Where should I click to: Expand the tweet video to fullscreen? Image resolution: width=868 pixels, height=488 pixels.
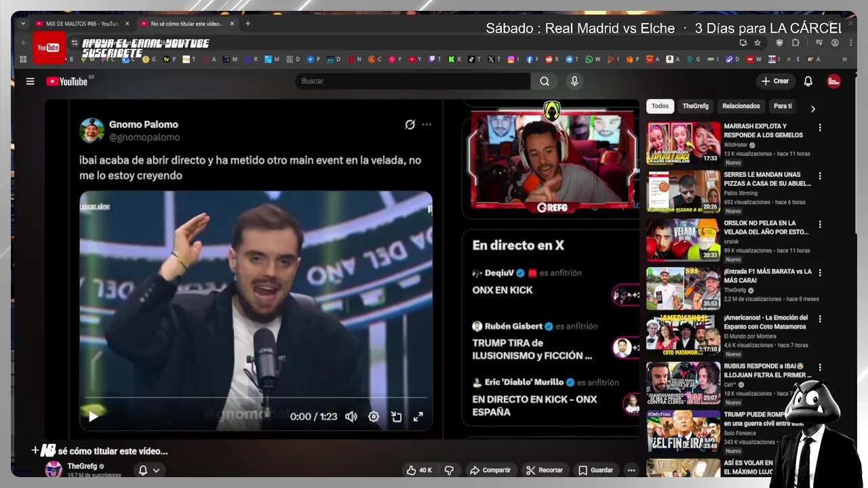[418, 417]
